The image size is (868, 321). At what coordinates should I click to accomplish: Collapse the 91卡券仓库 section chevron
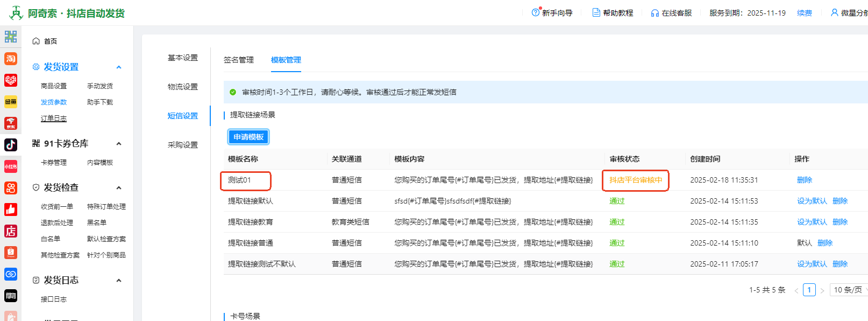click(x=119, y=144)
